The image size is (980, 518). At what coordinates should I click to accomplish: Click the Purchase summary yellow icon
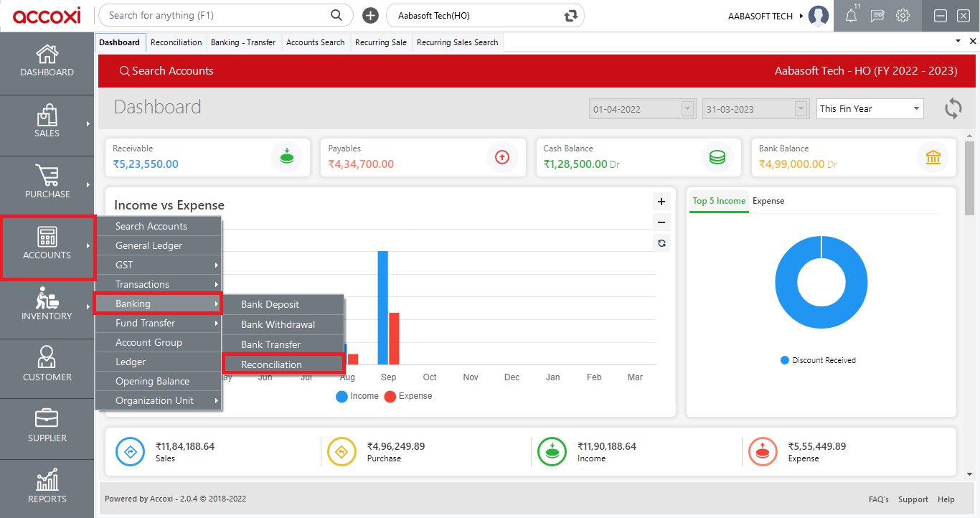pyautogui.click(x=341, y=451)
